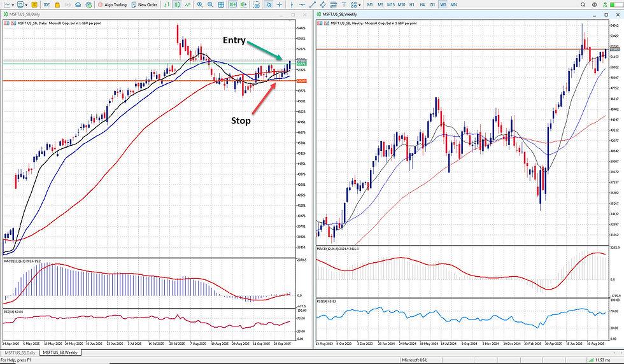Image resolution: width=624 pixels, height=364 pixels.
Task: Click the green connection status bar
Action: 616,5
